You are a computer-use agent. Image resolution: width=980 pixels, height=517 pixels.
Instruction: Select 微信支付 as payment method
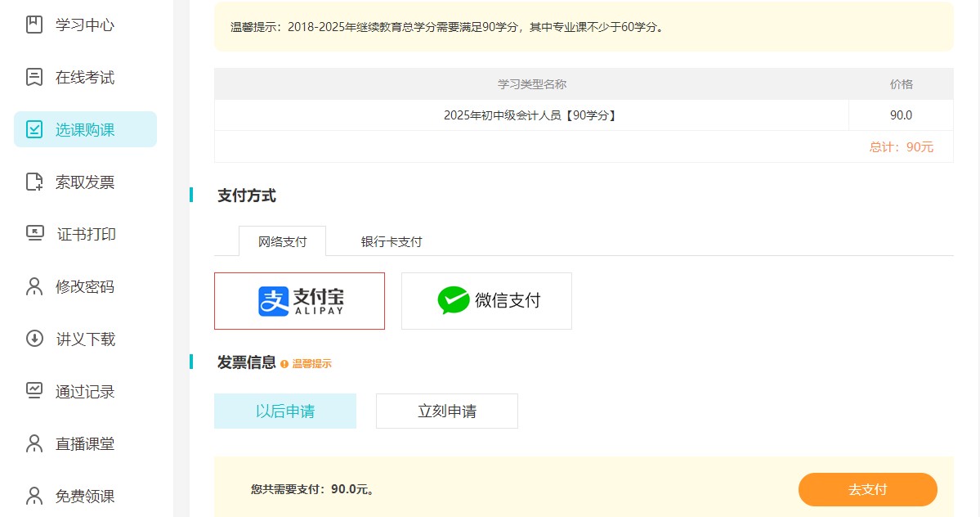coord(486,300)
